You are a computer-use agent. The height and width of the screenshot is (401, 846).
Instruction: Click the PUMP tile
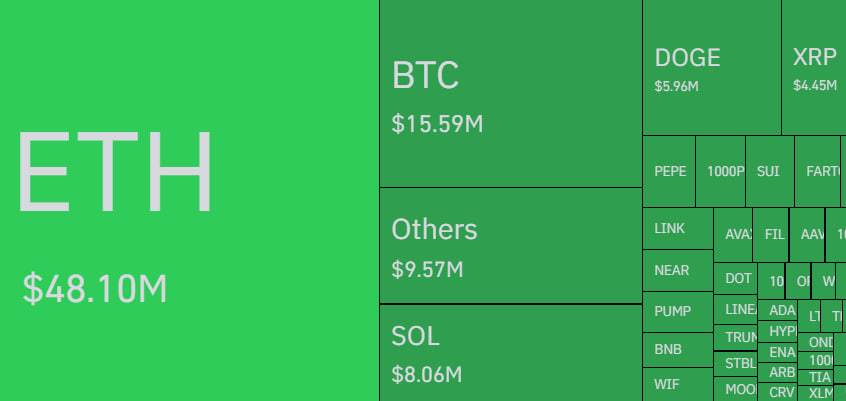coord(678,312)
